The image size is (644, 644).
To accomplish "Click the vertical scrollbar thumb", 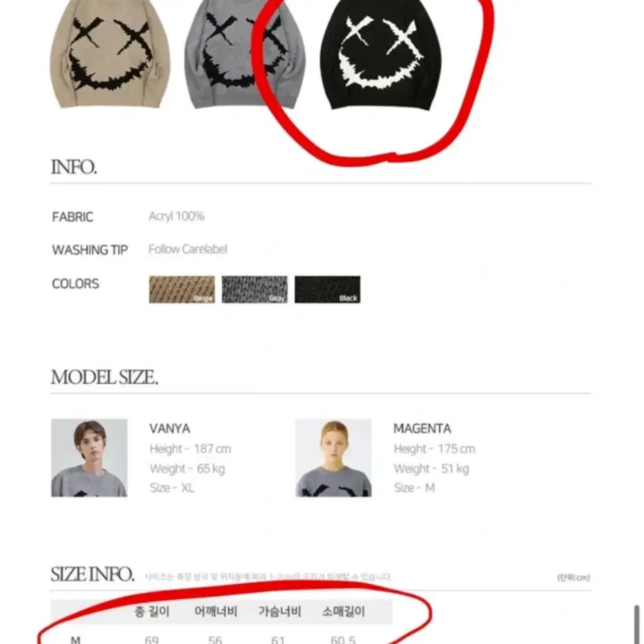I will click(636, 624).
